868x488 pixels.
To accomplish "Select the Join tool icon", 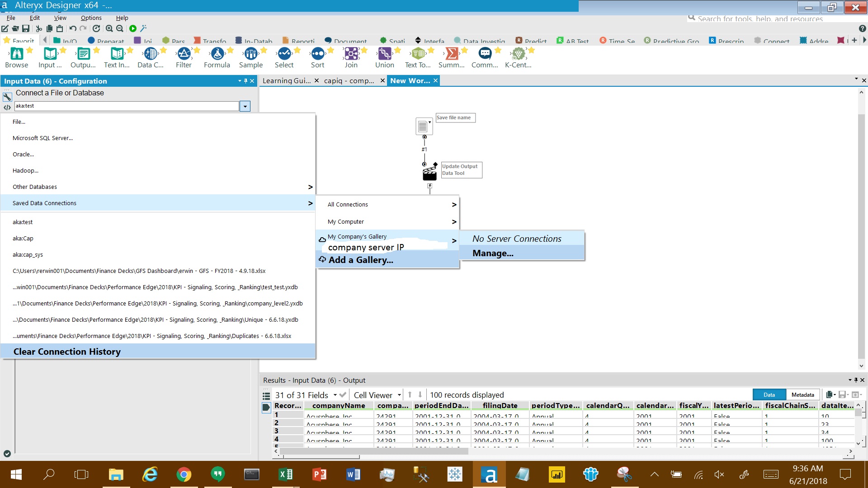I will pos(351,54).
